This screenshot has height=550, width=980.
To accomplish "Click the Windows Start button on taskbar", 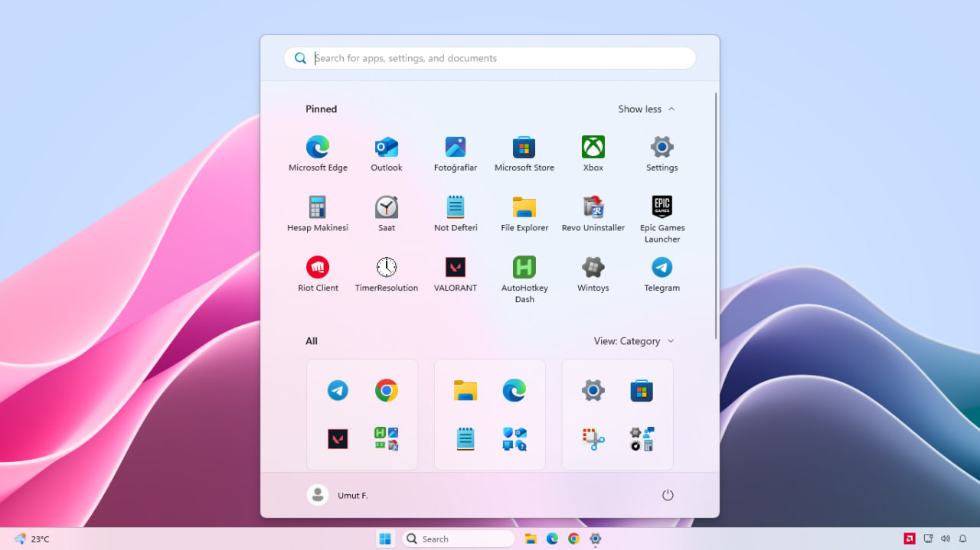I will point(385,539).
